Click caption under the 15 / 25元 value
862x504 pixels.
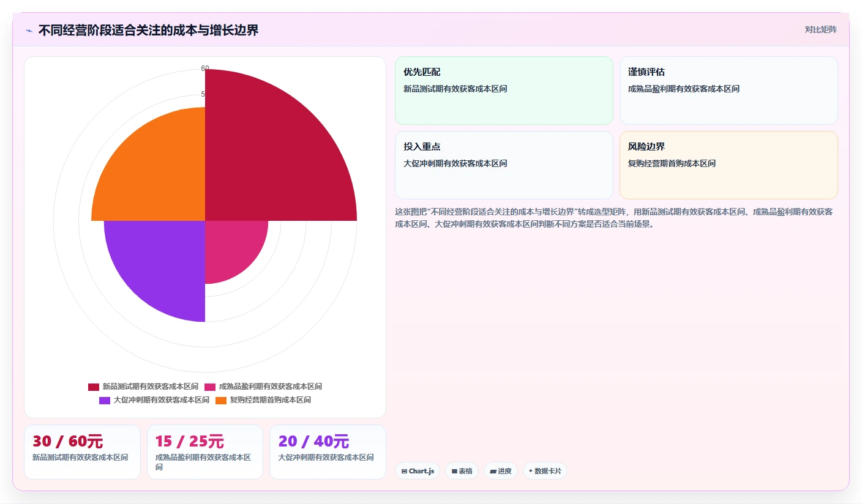[203, 462]
